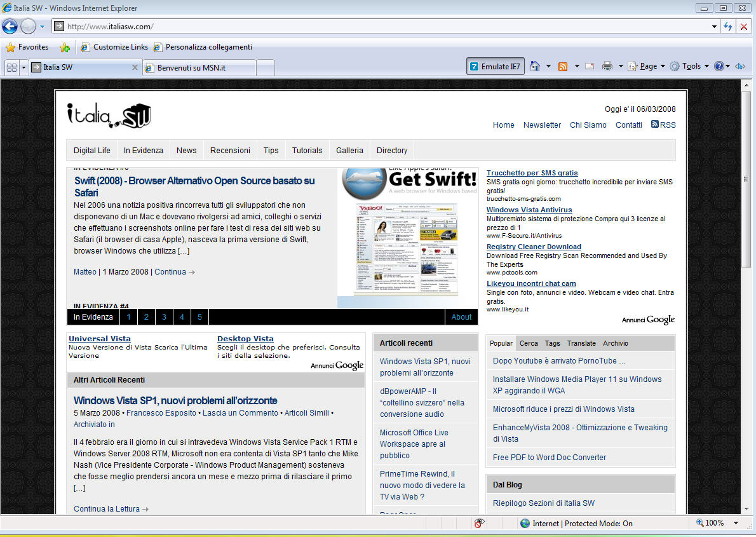Viewport: 756px width, 537px height.
Task: Open the Tools menu
Action: (689, 67)
